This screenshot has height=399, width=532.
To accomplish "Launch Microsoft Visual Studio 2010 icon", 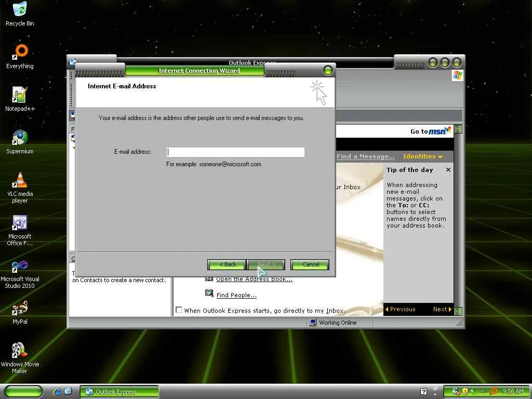I will [x=20, y=273].
